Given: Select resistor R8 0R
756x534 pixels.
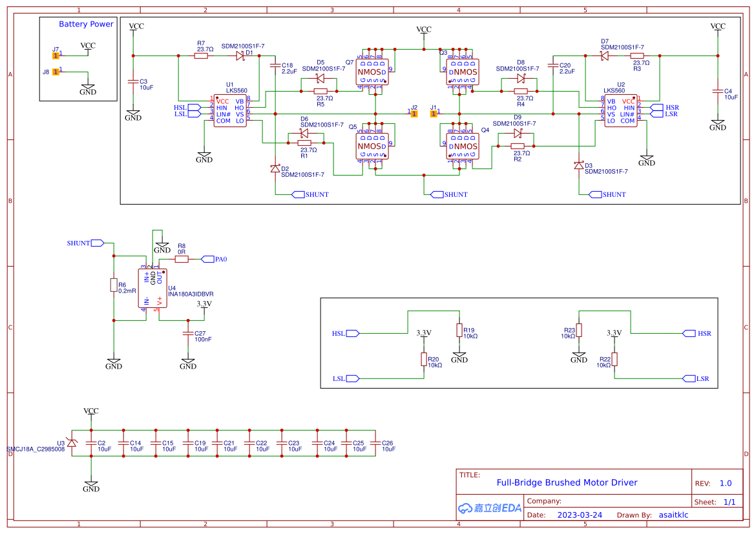Looking at the screenshot, I should (x=181, y=258).
